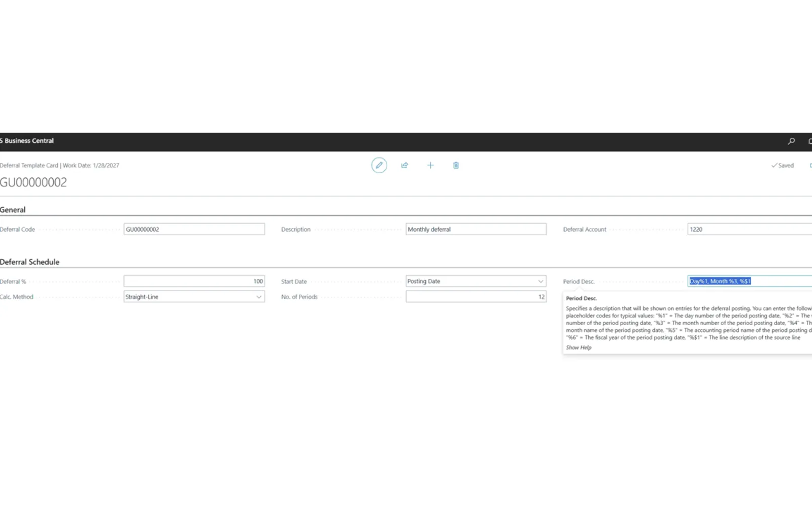
Task: Click the Start Date field label
Action: [x=294, y=281]
